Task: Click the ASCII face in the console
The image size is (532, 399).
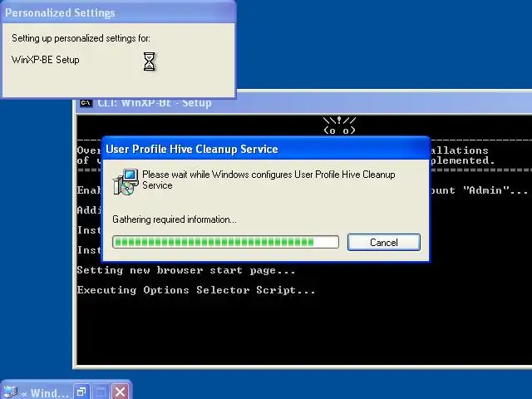Action: (339, 126)
